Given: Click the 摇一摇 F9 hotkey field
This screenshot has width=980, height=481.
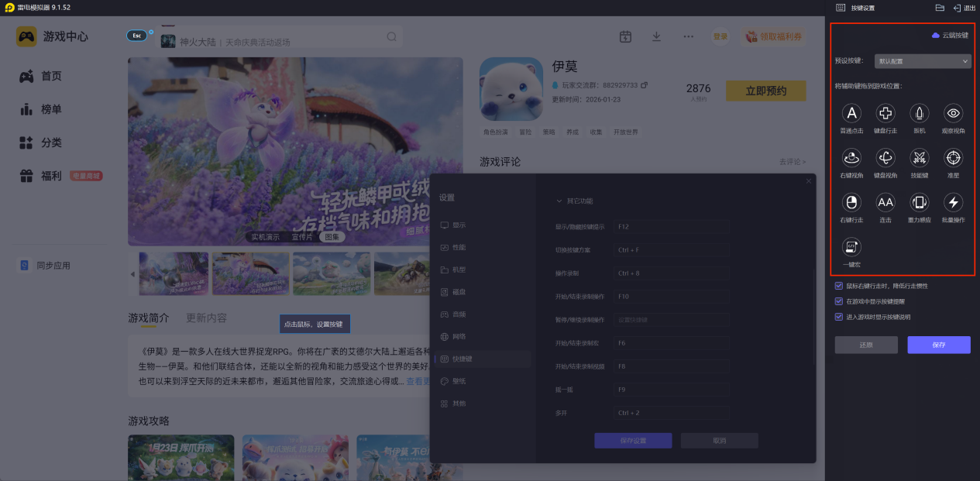Looking at the screenshot, I should point(671,390).
